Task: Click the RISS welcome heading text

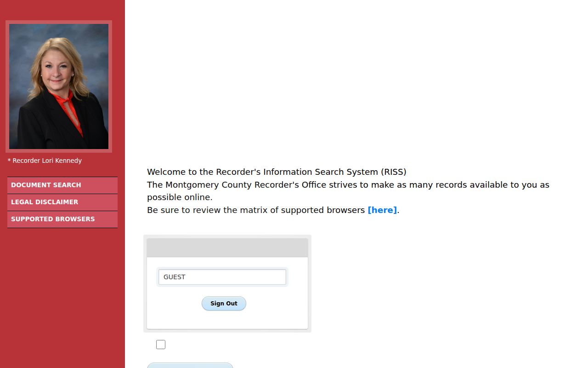Action: coord(277,172)
